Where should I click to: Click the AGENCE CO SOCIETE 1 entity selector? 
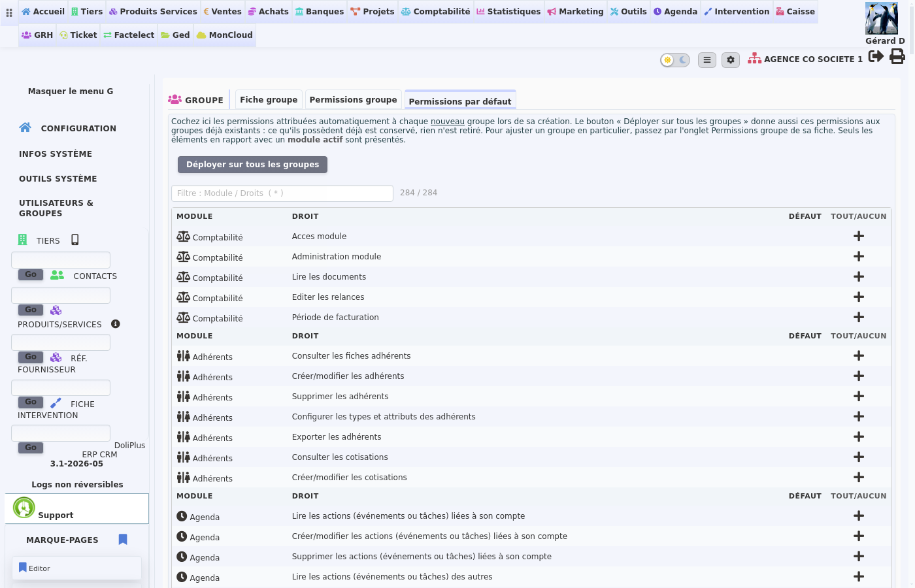[805, 59]
